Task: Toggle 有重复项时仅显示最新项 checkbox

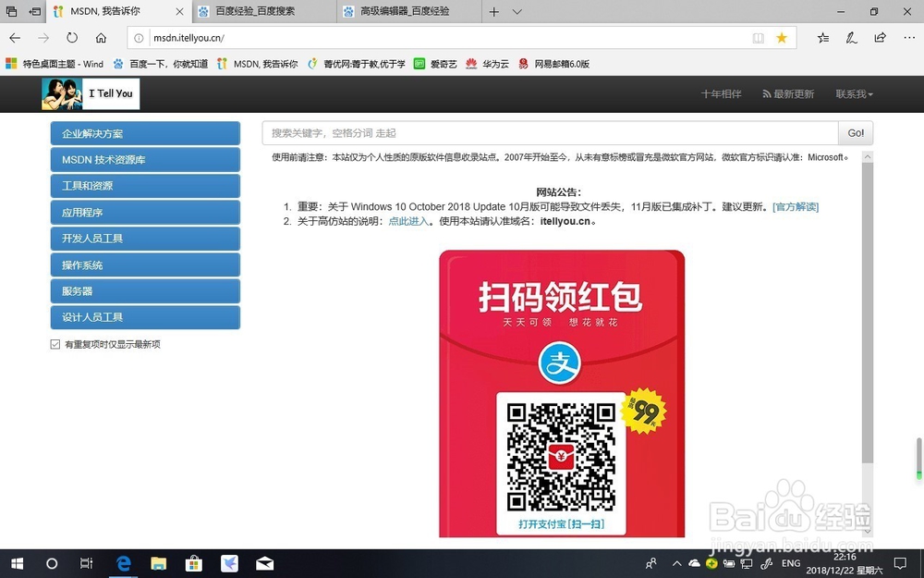Action: (x=55, y=344)
